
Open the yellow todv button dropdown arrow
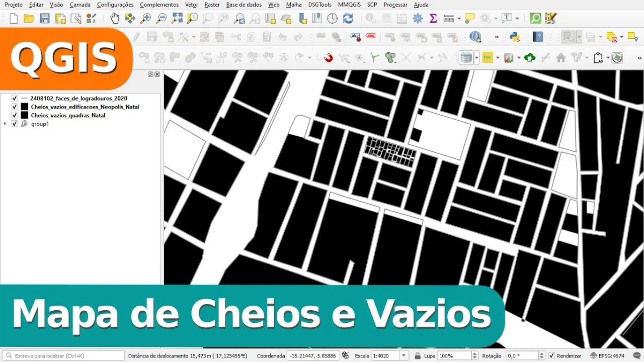[x=498, y=58]
